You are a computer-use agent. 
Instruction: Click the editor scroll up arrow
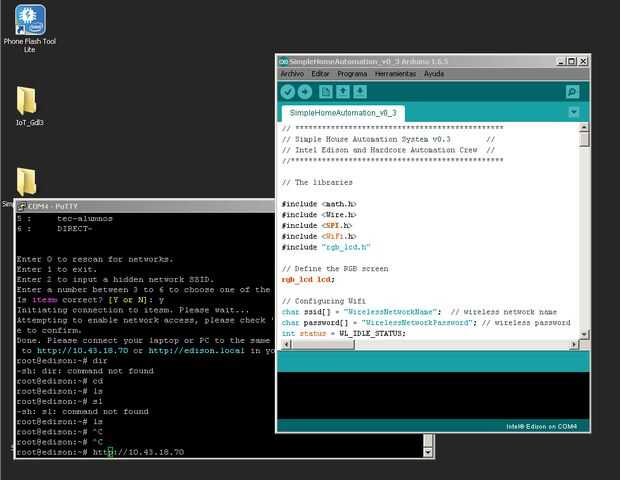click(x=584, y=127)
